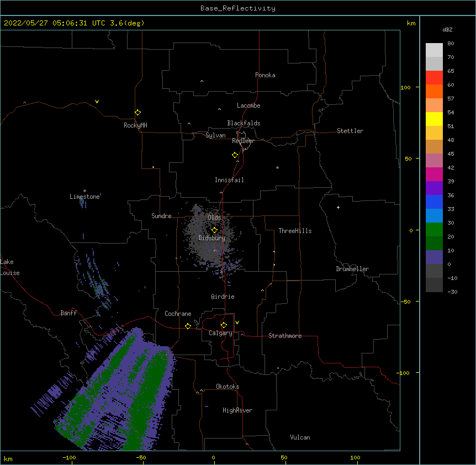This screenshot has width=476, height=465.
Task: Select the violet 39-36 dBZ legend swatch
Action: (434, 188)
